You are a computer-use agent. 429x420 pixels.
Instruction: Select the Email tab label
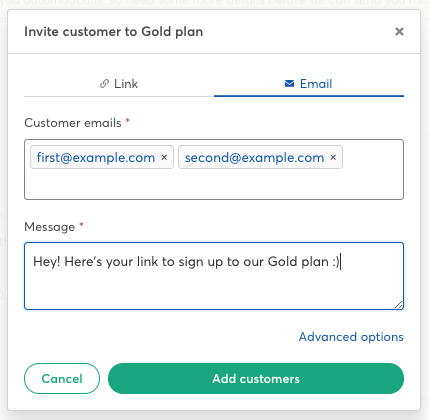[x=316, y=84]
